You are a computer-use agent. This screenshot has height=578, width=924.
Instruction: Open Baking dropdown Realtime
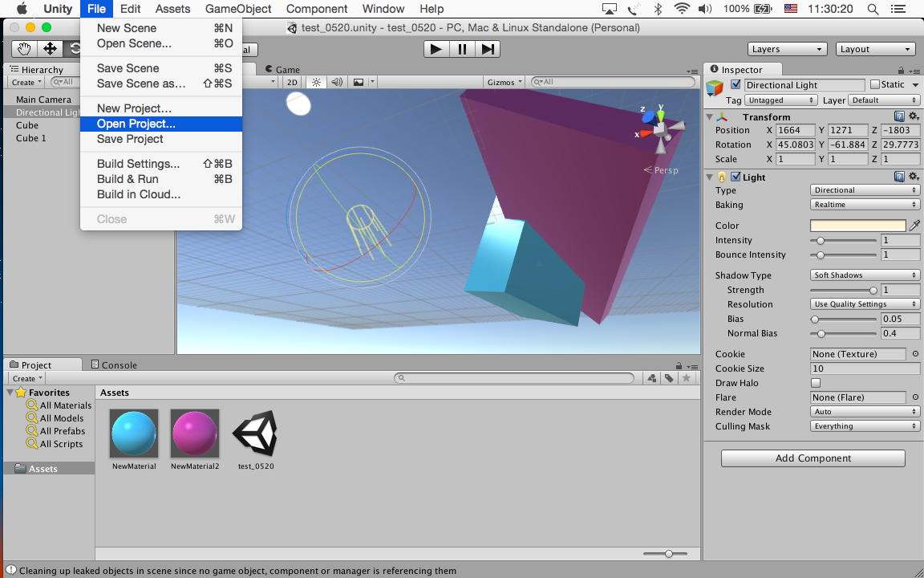[x=865, y=205]
